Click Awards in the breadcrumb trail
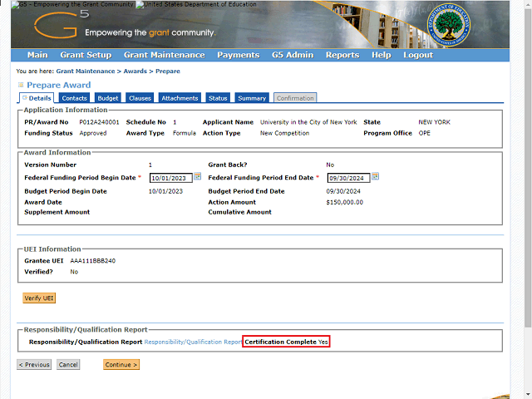This screenshot has height=399, width=532. 136,71
